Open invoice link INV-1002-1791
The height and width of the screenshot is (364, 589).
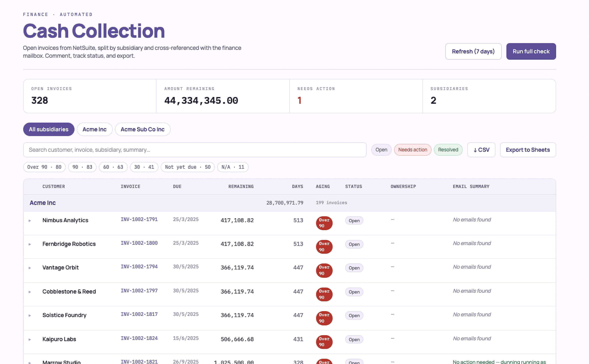pos(139,219)
